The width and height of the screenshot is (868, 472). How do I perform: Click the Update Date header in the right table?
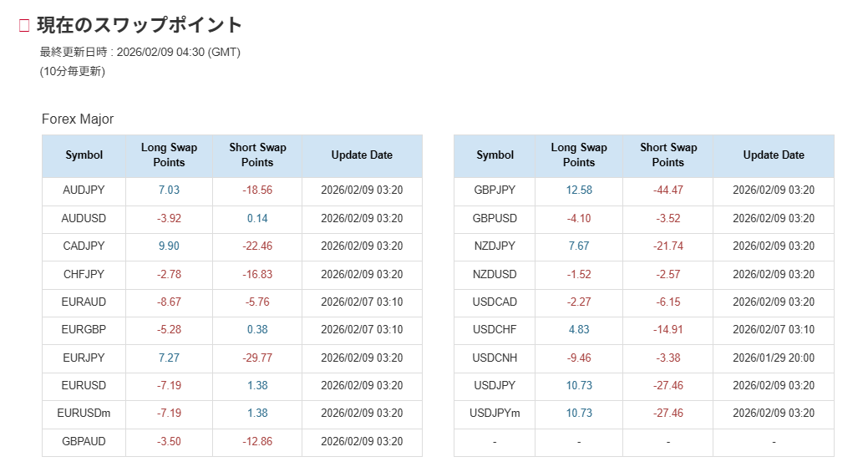click(x=773, y=155)
